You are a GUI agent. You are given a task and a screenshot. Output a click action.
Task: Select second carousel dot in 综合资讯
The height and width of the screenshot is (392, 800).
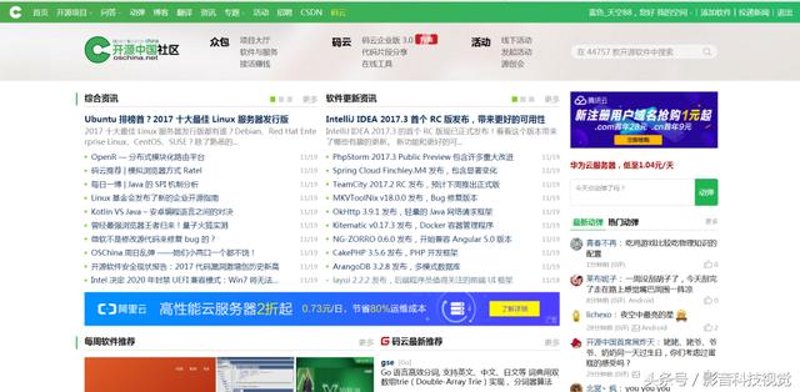coord(281,99)
